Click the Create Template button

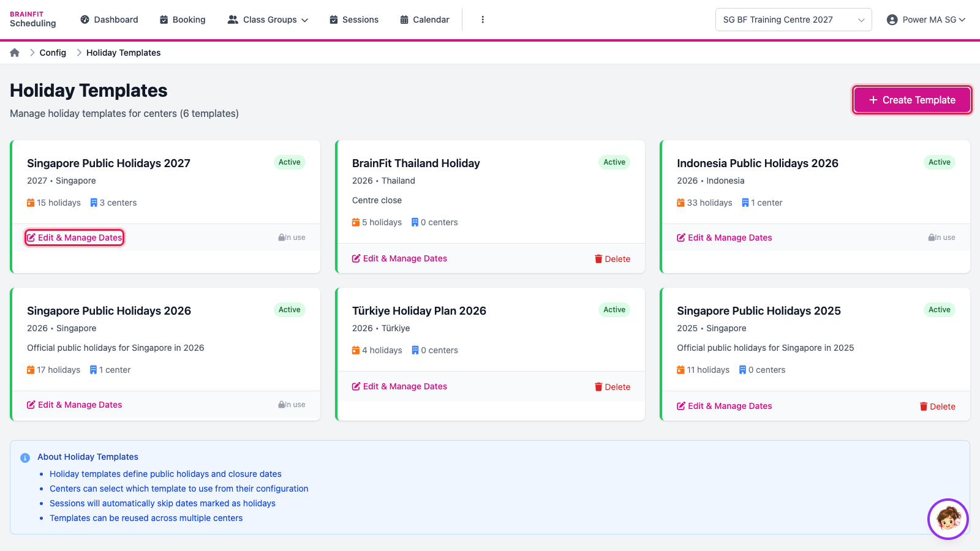pos(912,100)
